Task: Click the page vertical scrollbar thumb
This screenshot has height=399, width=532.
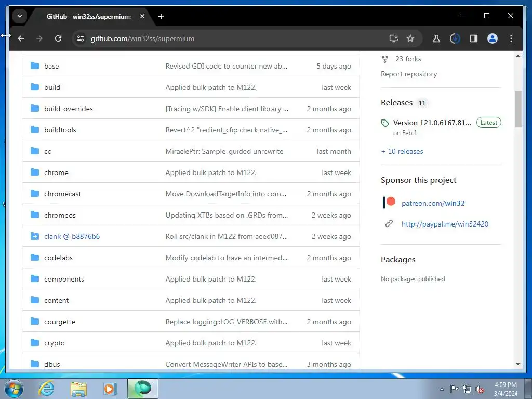Action: point(518,109)
